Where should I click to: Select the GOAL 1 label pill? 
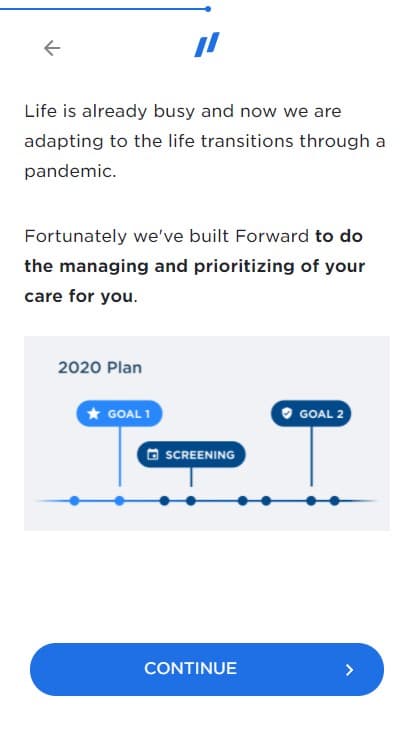pyautogui.click(x=119, y=414)
